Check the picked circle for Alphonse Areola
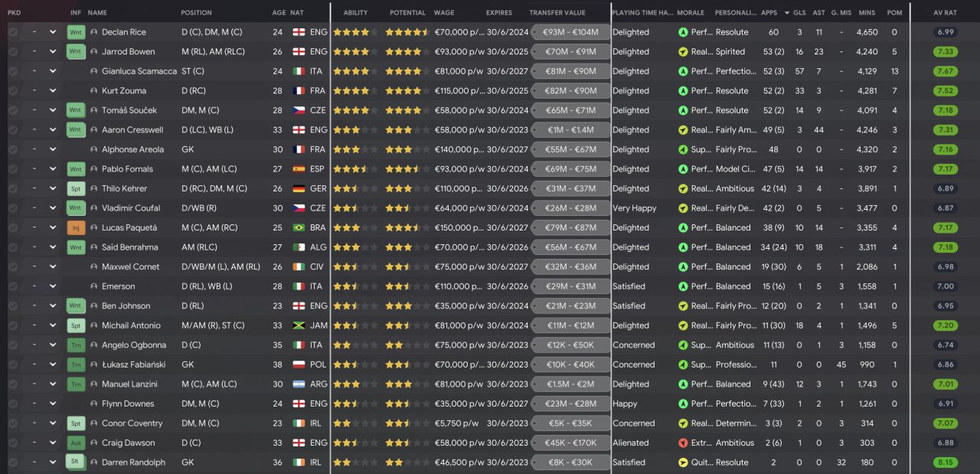 pyautogui.click(x=13, y=149)
